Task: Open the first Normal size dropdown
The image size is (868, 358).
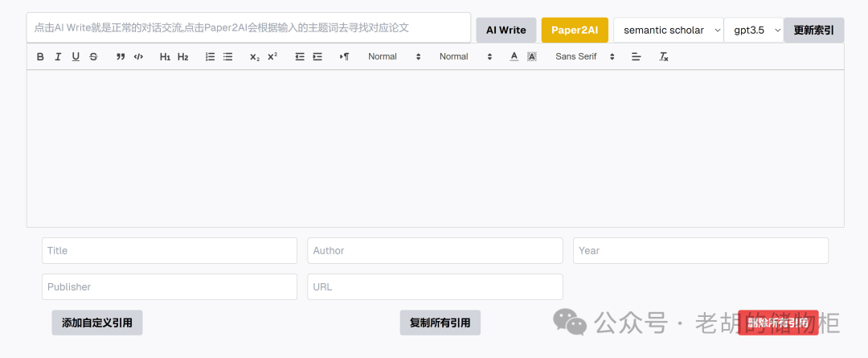Action: [x=395, y=56]
